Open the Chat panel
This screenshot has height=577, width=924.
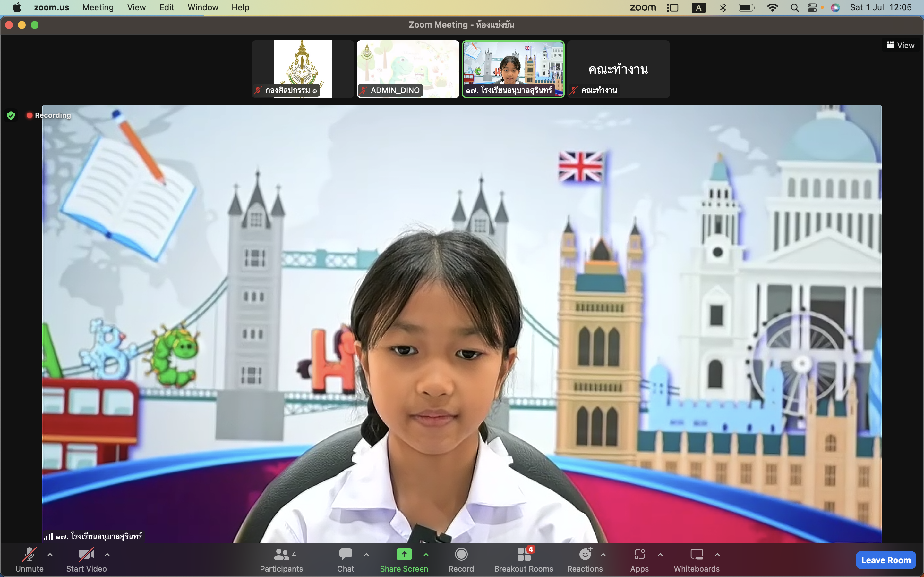point(345,559)
